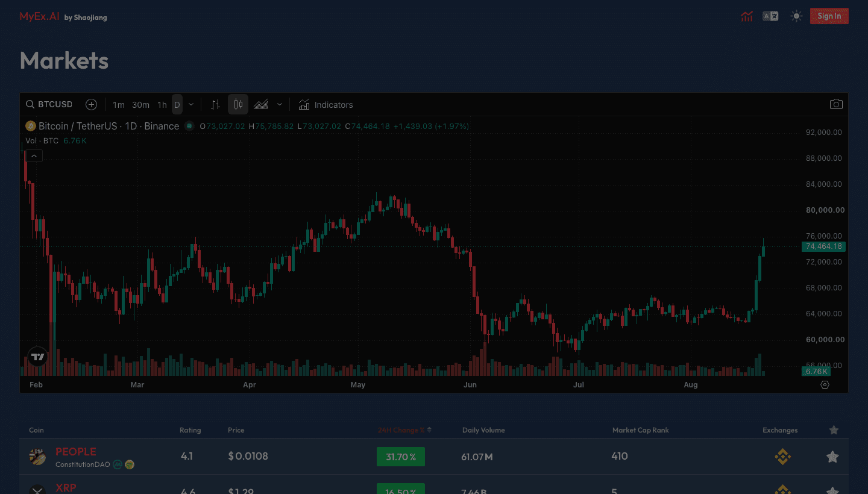Select the 1m timeframe
The height and width of the screenshot is (494, 868).
pyautogui.click(x=119, y=105)
